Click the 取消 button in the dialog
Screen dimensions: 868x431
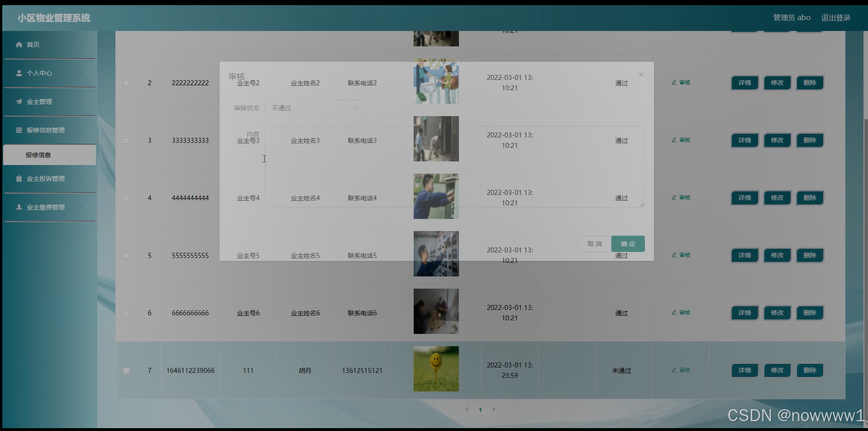[x=594, y=243]
